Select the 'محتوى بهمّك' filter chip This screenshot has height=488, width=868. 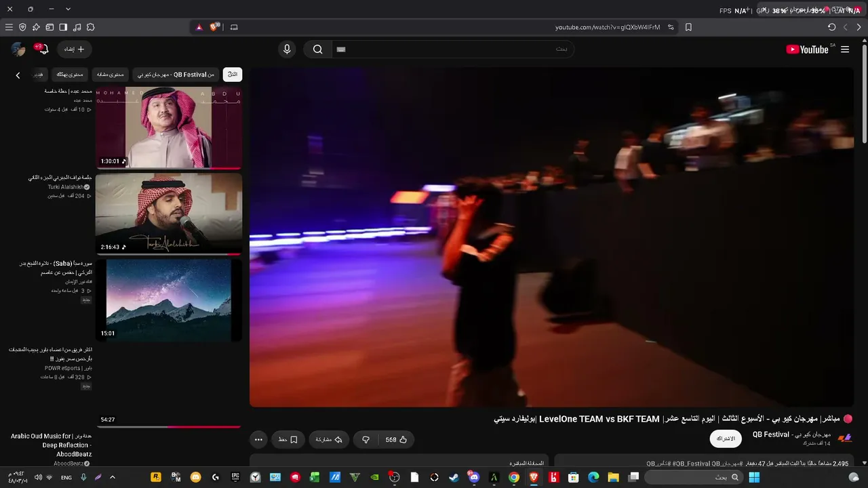(x=69, y=75)
